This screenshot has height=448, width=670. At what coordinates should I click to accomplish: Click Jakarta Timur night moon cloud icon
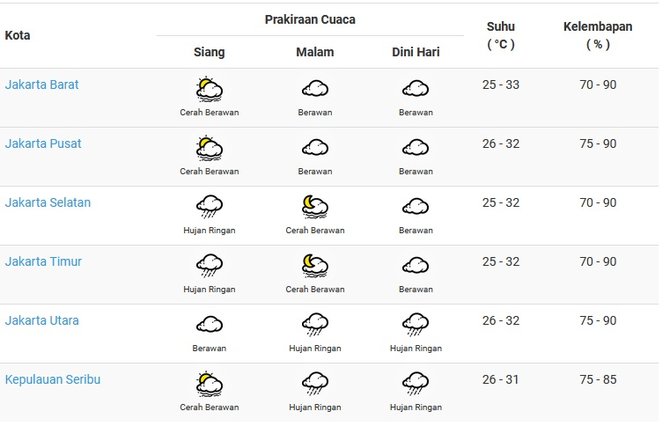click(315, 266)
